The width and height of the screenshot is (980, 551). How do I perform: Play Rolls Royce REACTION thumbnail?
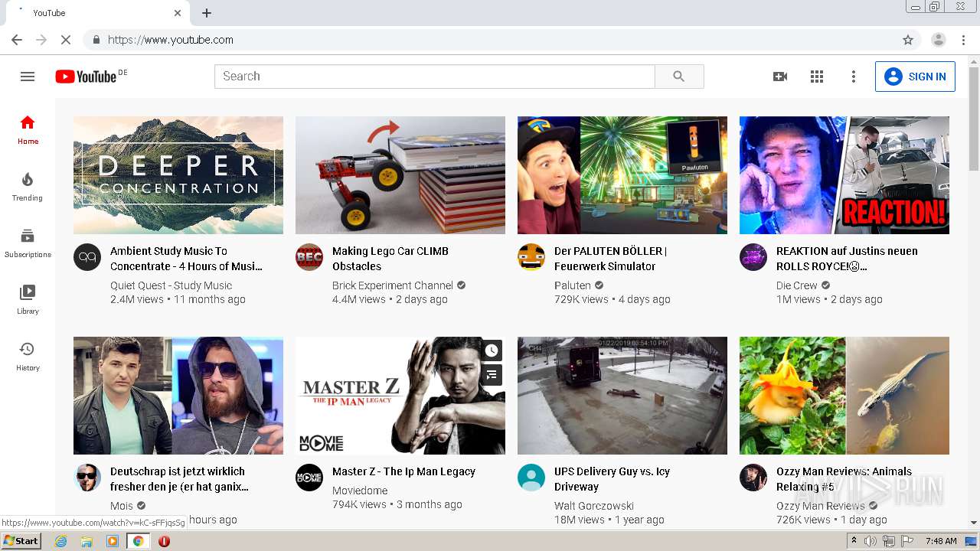(844, 175)
